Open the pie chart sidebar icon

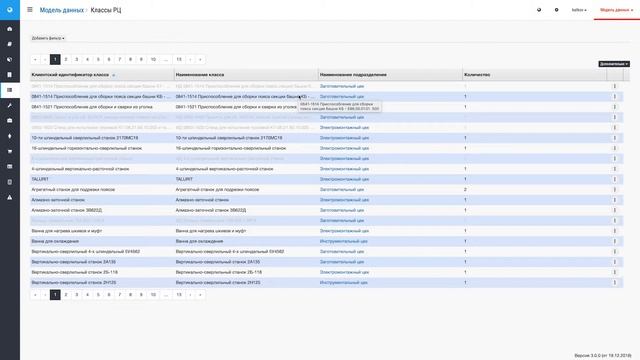tap(10, 60)
